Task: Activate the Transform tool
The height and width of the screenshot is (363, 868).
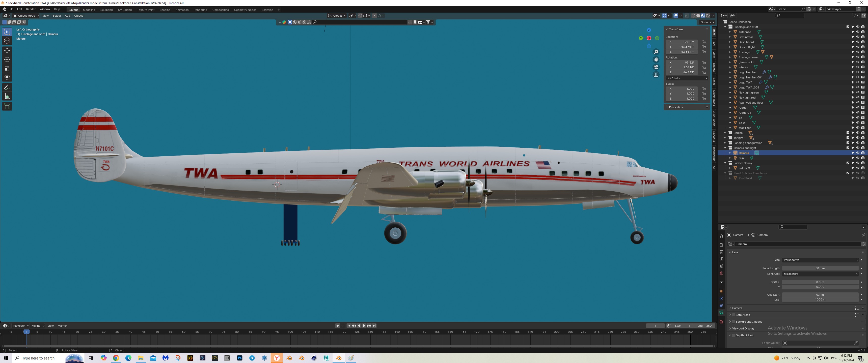Action: [7, 77]
